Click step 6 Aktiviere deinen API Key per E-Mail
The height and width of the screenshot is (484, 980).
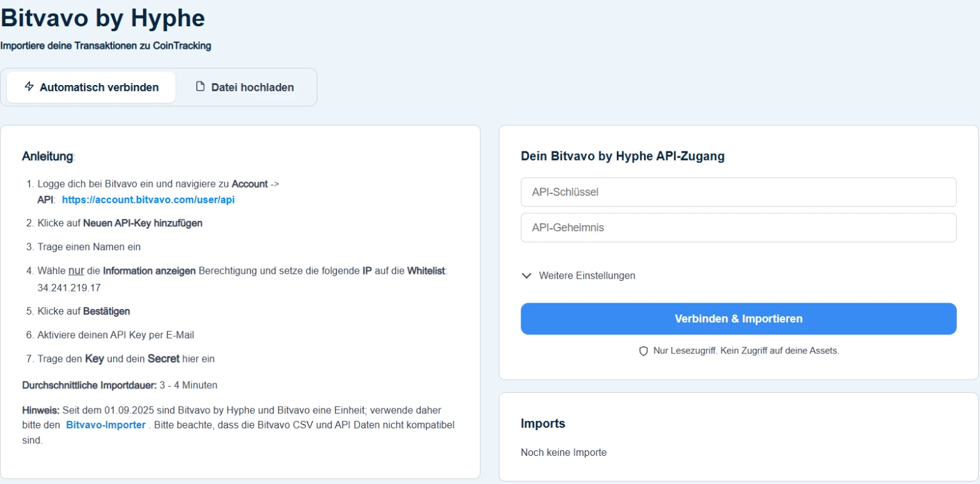(x=116, y=335)
